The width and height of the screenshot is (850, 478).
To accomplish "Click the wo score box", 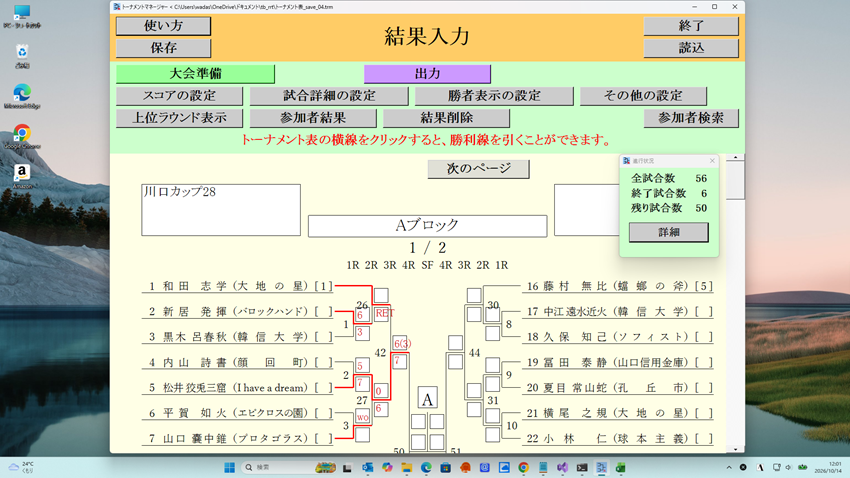I will click(x=363, y=417).
